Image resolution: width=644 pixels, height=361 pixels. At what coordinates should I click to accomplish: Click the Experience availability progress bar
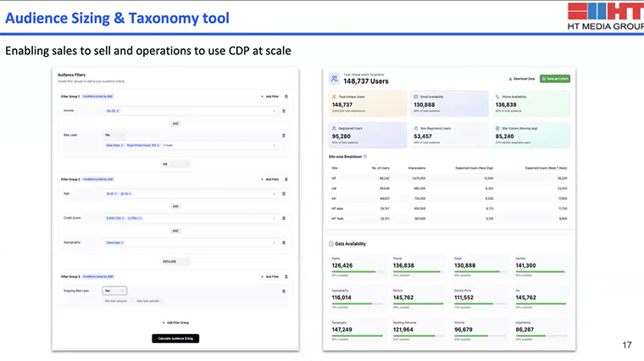tap(541, 336)
